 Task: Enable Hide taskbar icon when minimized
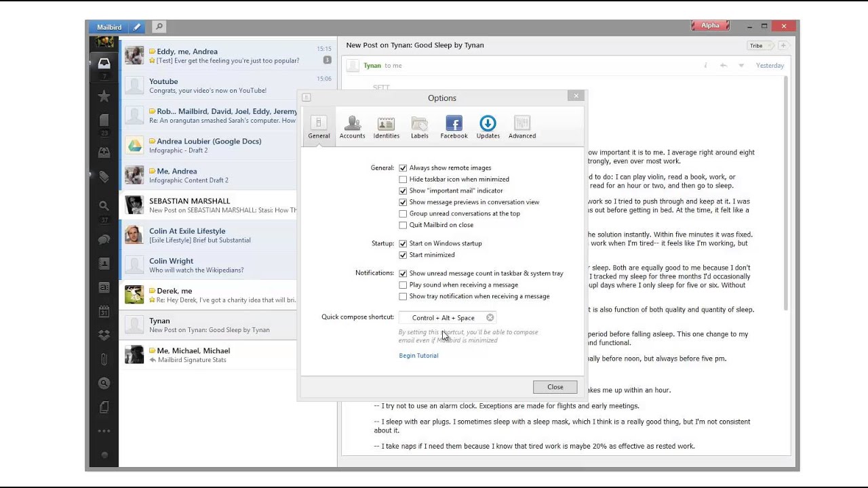(x=403, y=180)
